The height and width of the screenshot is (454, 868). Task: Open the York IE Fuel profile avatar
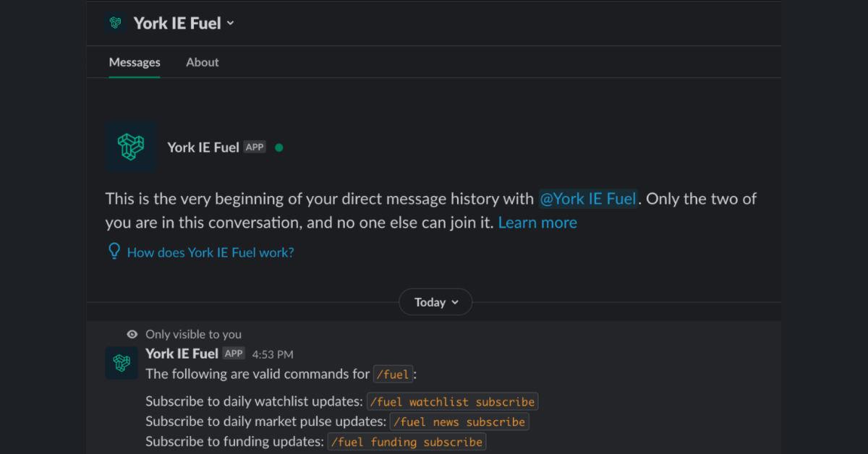click(x=132, y=147)
